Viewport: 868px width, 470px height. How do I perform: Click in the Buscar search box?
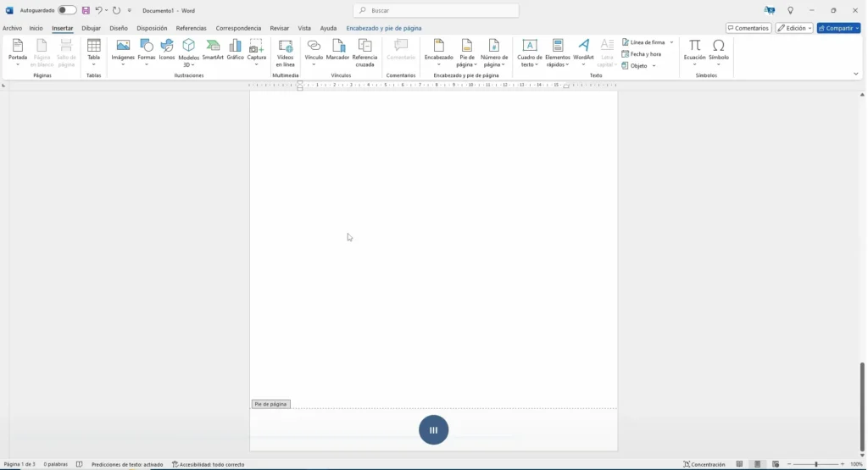[437, 10]
